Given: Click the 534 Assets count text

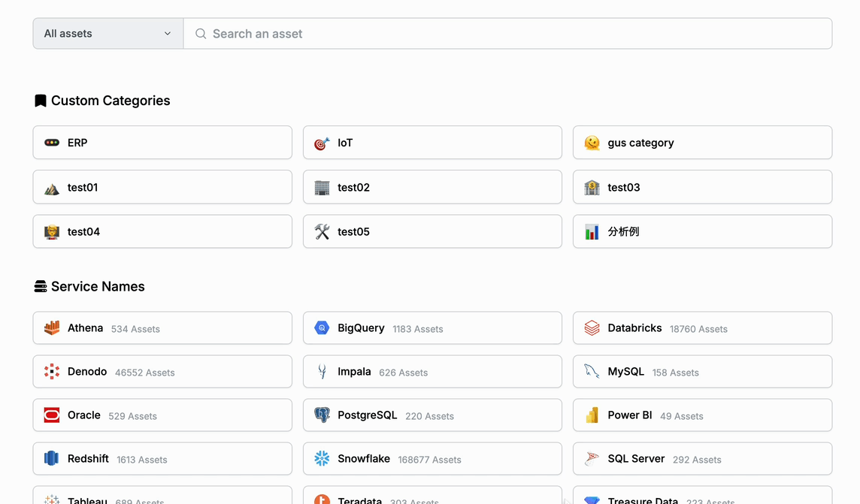Looking at the screenshot, I should [x=135, y=329].
